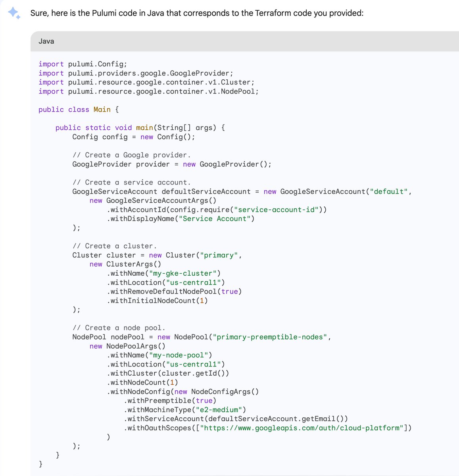Click the withOauthScopes cloud-platform URL line
This screenshot has width=459, height=476.
click(x=267, y=428)
